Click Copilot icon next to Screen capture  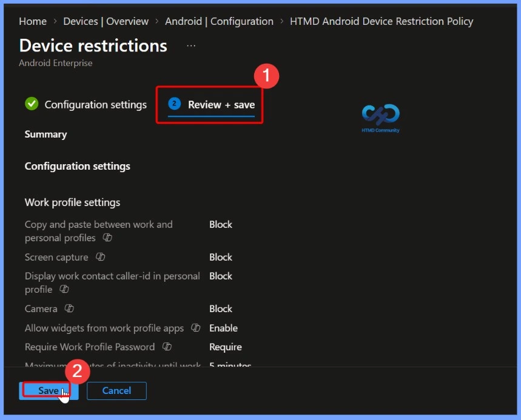[100, 257]
